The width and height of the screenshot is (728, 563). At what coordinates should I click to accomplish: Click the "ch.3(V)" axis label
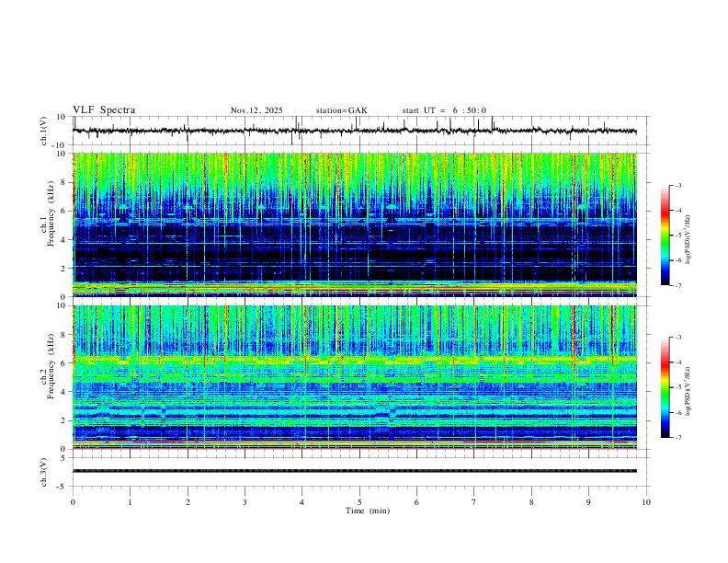pyautogui.click(x=44, y=472)
